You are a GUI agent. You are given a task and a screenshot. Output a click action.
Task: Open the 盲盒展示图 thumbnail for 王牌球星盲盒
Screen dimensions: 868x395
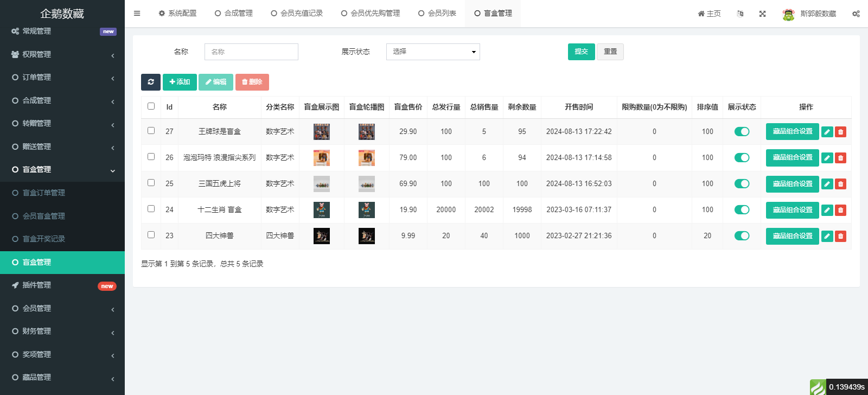click(322, 132)
